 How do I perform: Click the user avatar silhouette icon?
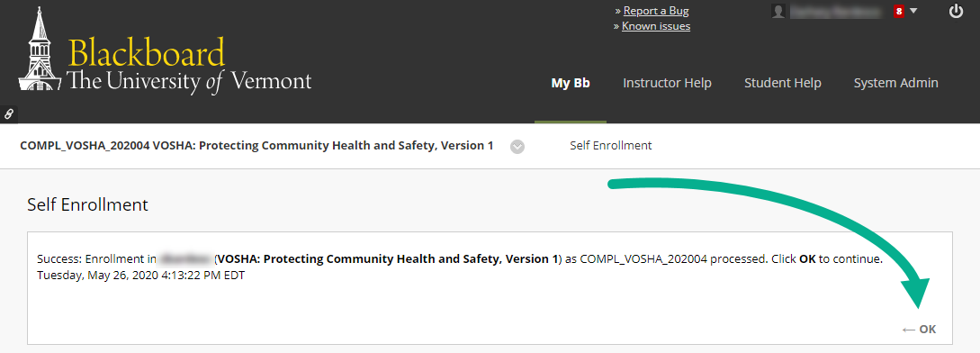point(778,12)
